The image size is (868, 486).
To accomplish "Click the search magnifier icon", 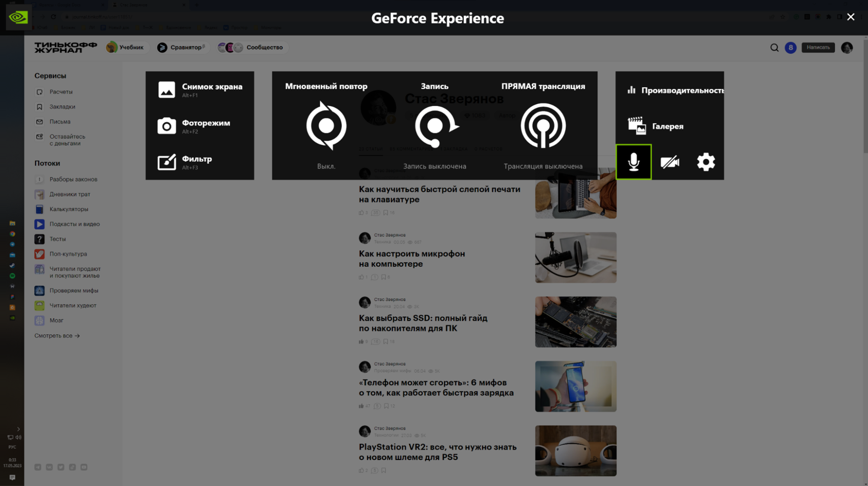I will [774, 48].
